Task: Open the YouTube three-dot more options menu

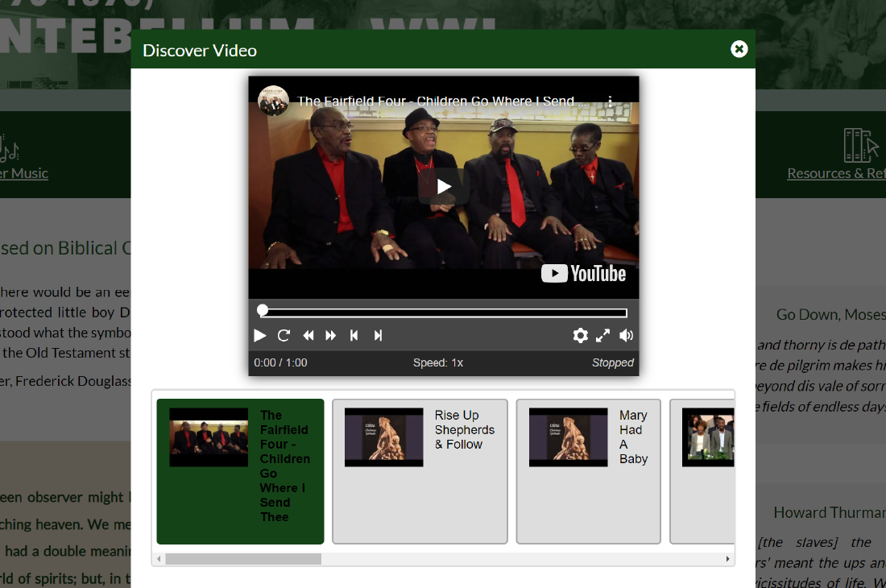Action: 611,101
